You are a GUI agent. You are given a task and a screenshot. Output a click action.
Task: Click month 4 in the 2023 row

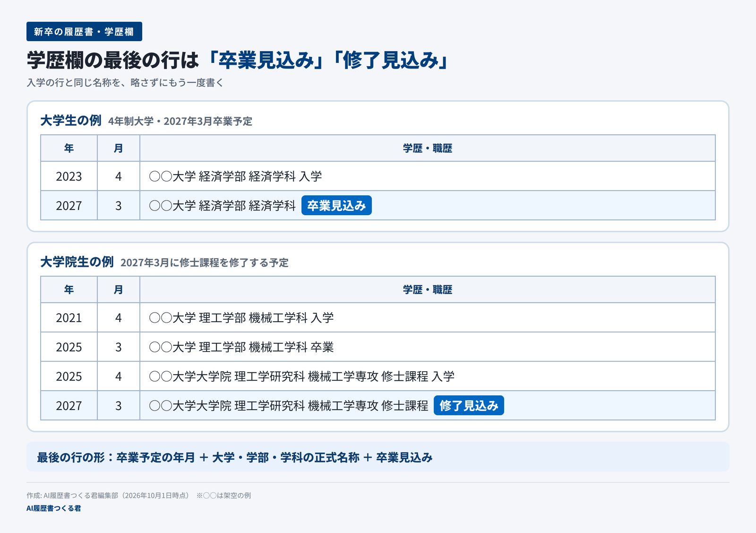tap(119, 176)
